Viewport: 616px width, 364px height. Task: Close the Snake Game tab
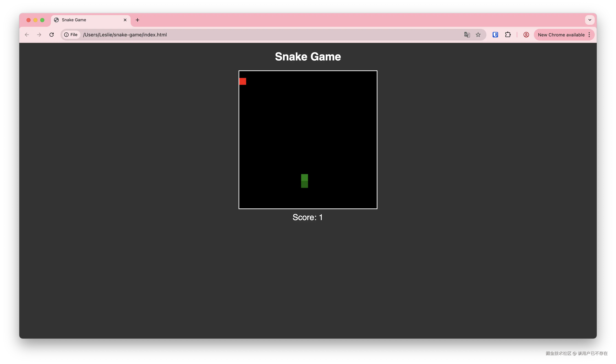[x=125, y=20]
